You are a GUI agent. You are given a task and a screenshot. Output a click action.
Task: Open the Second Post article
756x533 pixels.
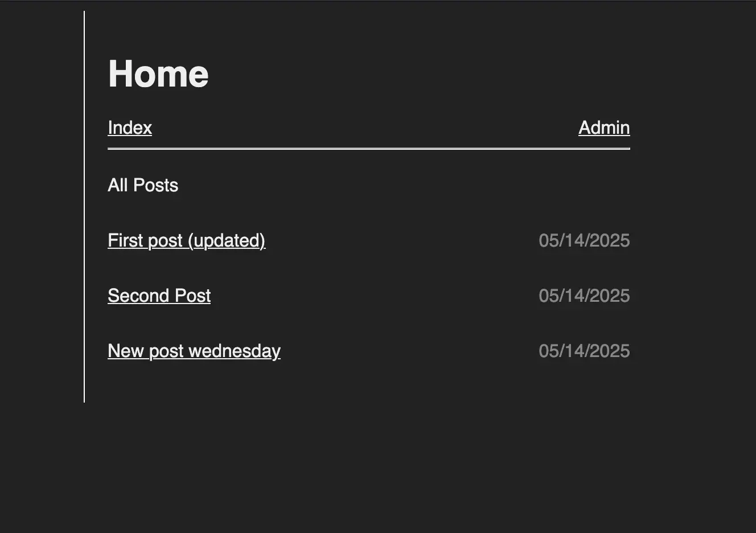(159, 296)
